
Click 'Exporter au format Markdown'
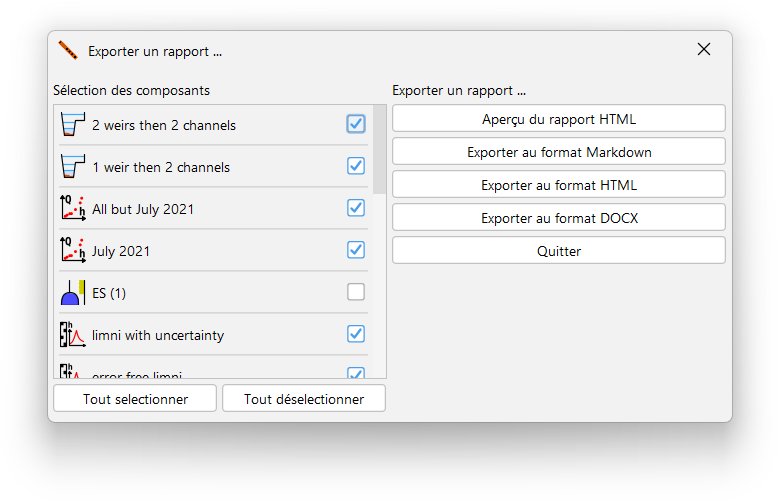coord(558,152)
